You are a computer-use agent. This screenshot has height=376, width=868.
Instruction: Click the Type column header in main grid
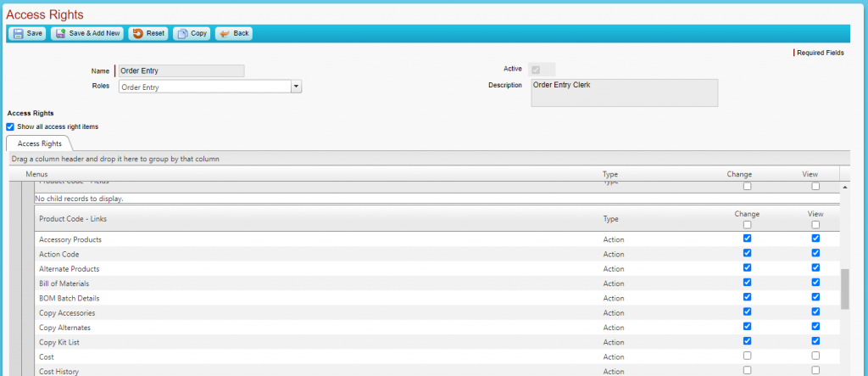click(x=610, y=174)
